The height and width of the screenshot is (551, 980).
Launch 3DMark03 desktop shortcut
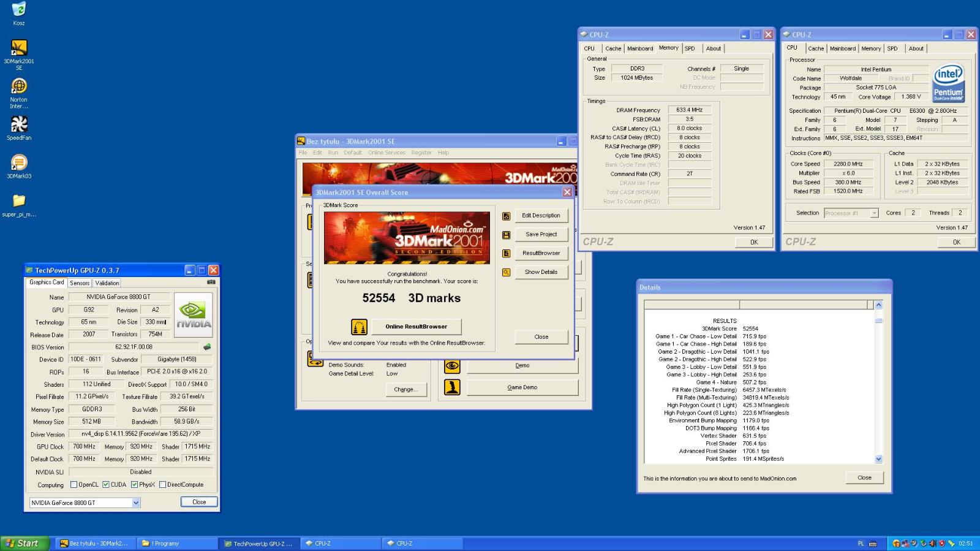pos(19,162)
